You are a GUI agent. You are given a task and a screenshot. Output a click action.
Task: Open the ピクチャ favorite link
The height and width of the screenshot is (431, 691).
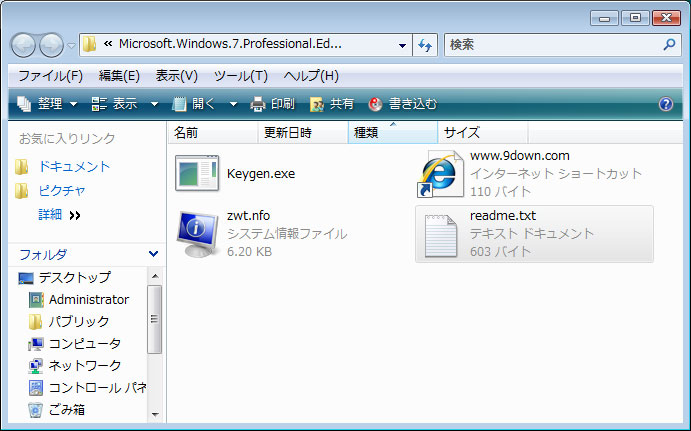tap(62, 191)
